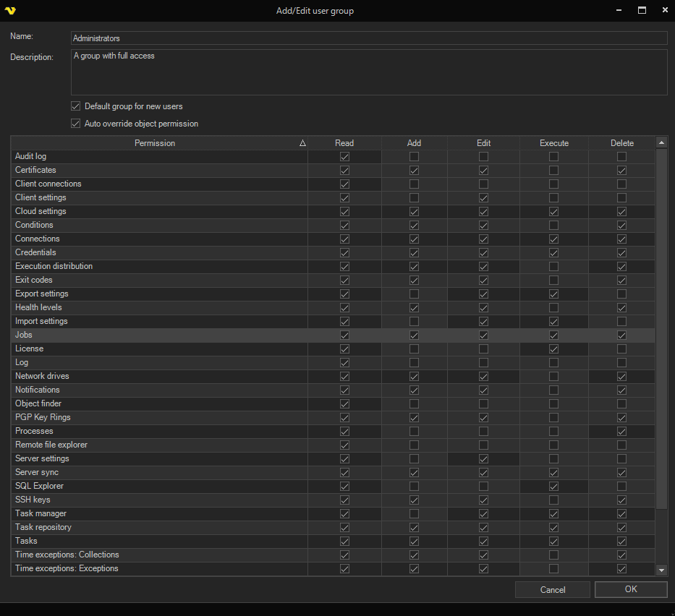
Task: Click into the Name text field
Action: pyautogui.click(x=368, y=38)
